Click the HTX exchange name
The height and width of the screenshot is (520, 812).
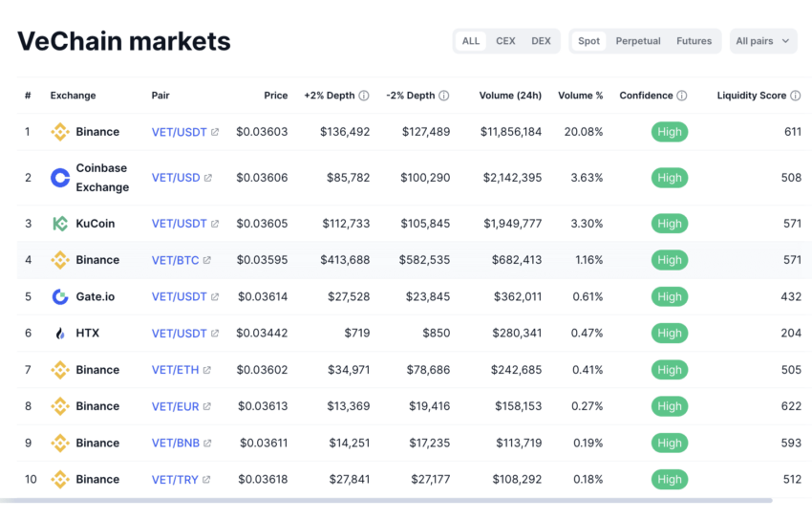(x=88, y=333)
